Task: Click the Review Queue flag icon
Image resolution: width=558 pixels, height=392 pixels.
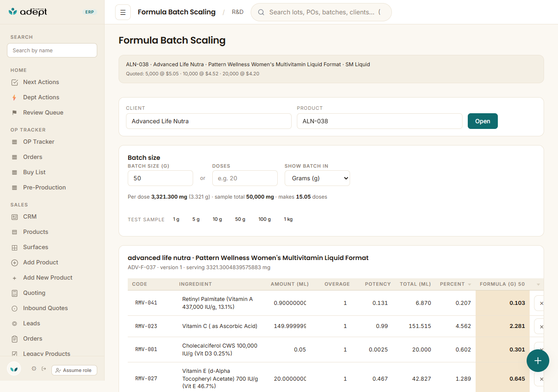Action: click(x=14, y=113)
